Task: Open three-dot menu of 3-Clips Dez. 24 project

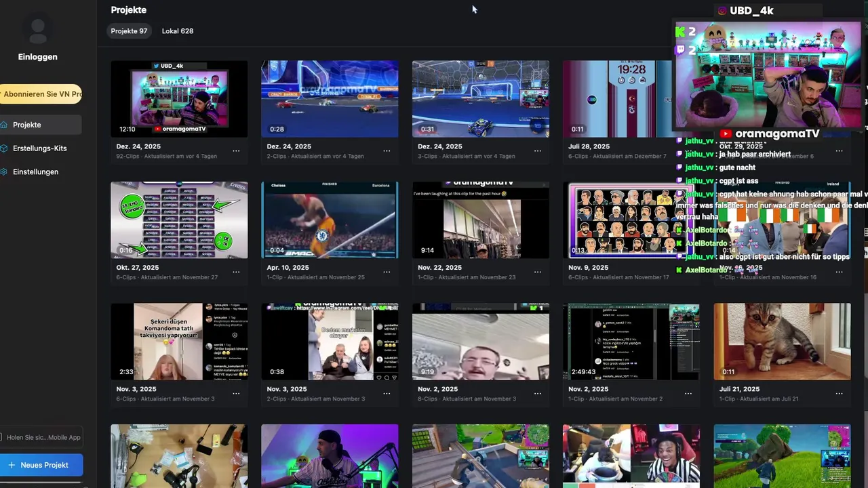Action: tap(537, 150)
